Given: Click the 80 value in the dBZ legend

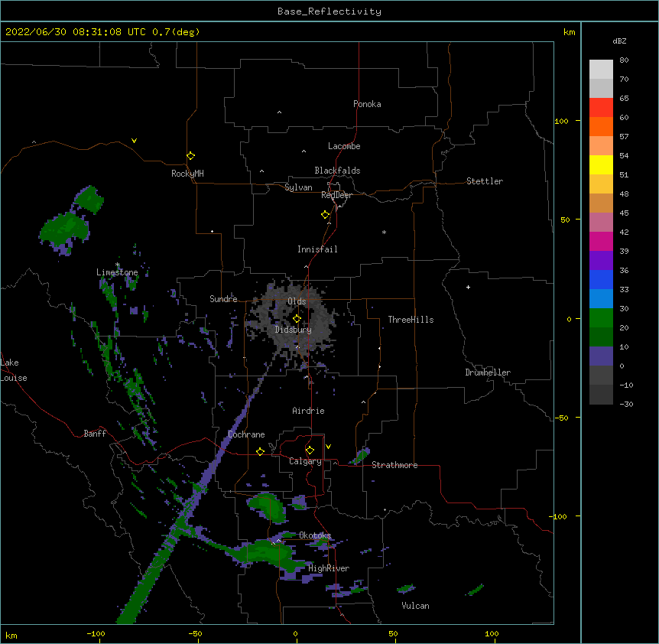Looking at the screenshot, I should click(x=624, y=60).
